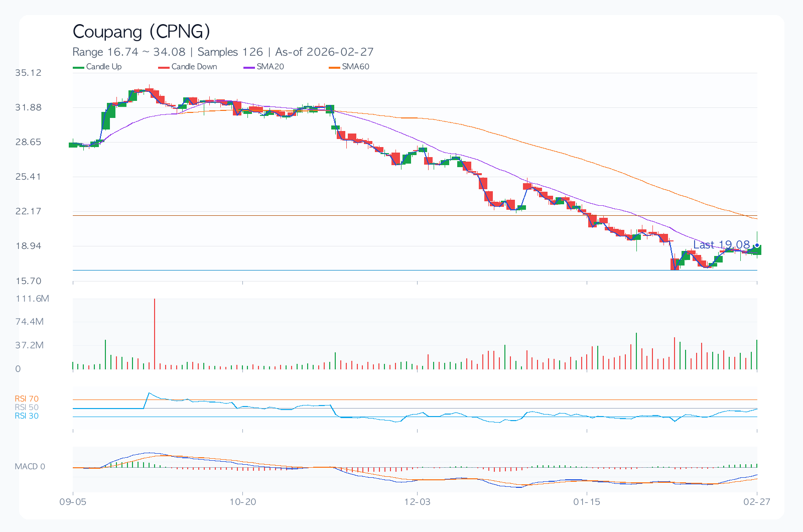The width and height of the screenshot is (803, 532).
Task: Click the 111.6M volume axis label
Action: coord(32,299)
